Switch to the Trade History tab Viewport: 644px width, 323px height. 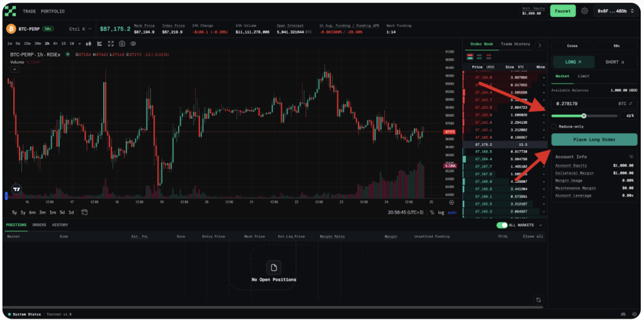click(514, 44)
